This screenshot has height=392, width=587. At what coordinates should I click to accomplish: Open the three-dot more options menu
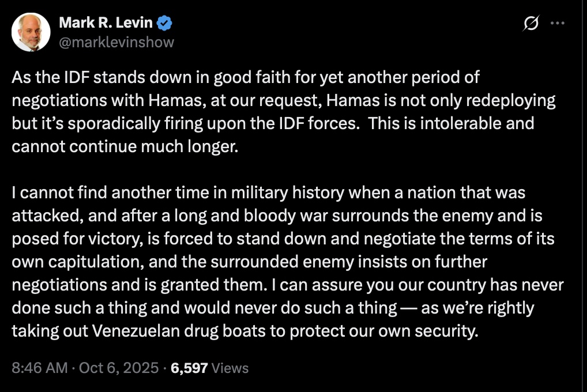[557, 23]
